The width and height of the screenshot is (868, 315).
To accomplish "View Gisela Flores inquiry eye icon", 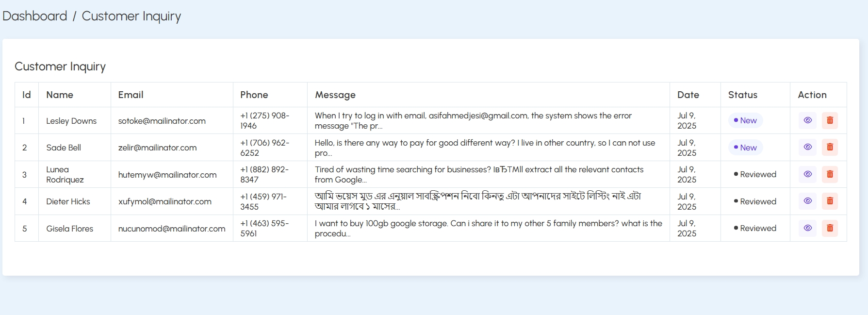I will click(808, 228).
